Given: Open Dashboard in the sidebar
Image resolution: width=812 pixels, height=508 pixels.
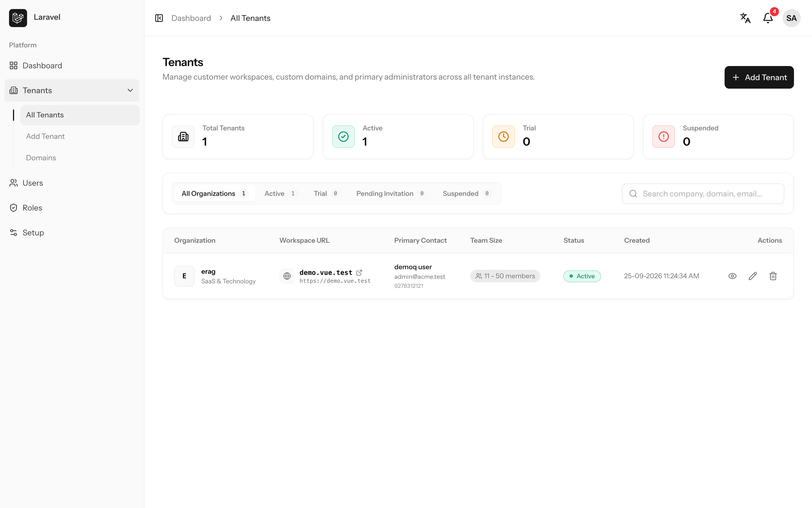Looking at the screenshot, I should (x=72, y=65).
